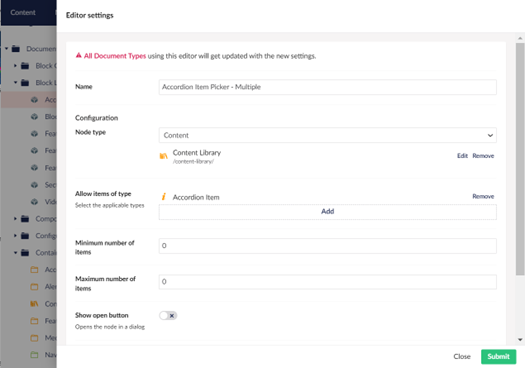Click the Minimum number of items field
This screenshot has height=368, width=525.
tap(327, 246)
